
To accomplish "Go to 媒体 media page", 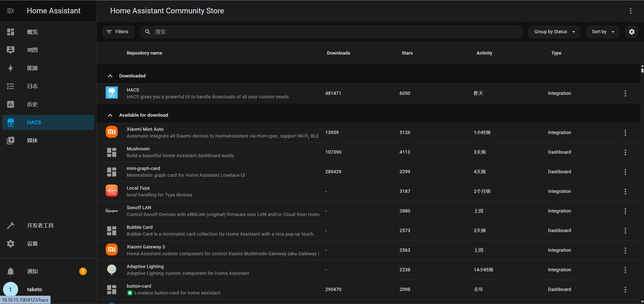I will point(32,141).
